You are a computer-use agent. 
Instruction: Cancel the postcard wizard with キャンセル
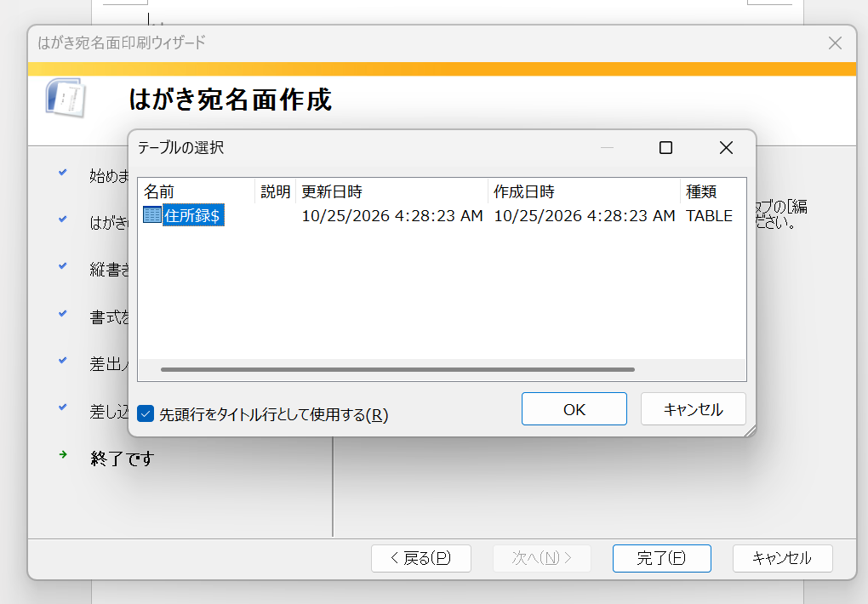(x=782, y=558)
